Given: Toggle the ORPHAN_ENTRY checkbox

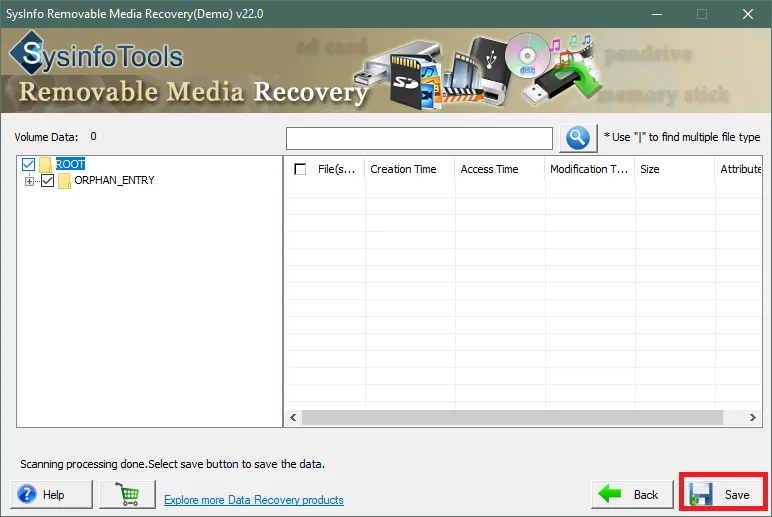Looking at the screenshot, I should click(47, 181).
